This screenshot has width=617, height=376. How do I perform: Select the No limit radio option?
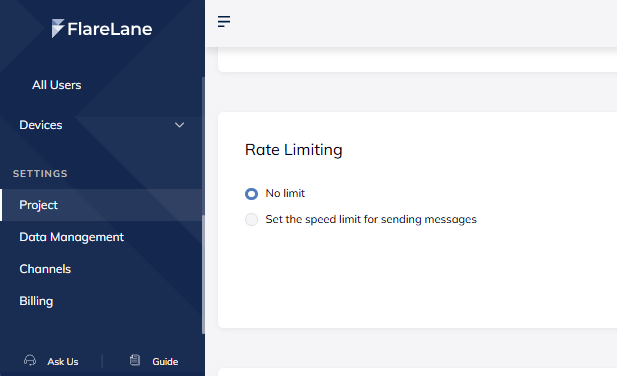251,194
